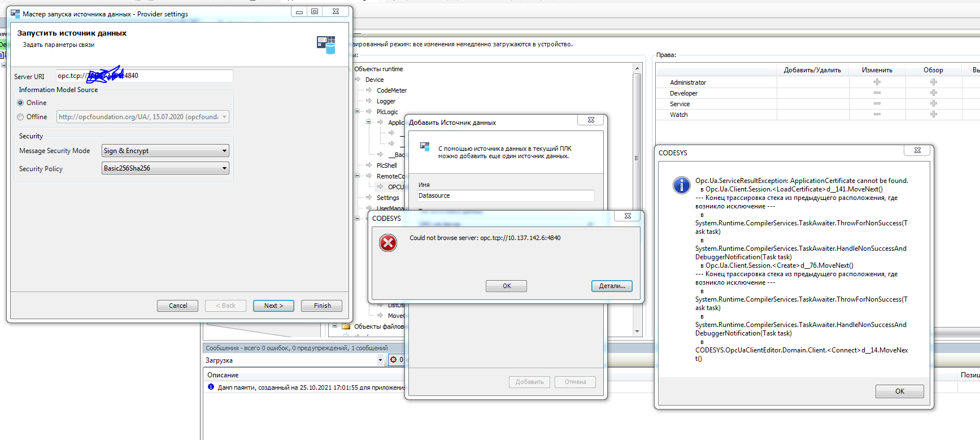Open the Загрузка message category dropdown
Image resolution: width=980 pixels, height=440 pixels.
pyautogui.click(x=380, y=360)
